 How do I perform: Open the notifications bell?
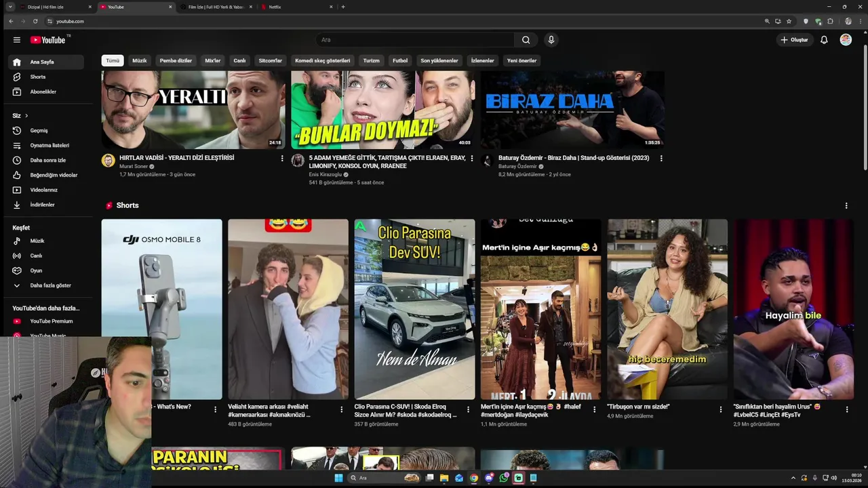pos(824,40)
